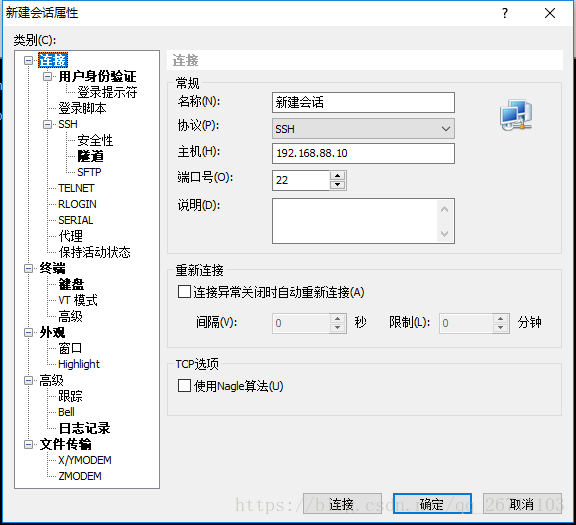
Task: Collapse the 用户身份验证 tree node
Action: coord(47,76)
